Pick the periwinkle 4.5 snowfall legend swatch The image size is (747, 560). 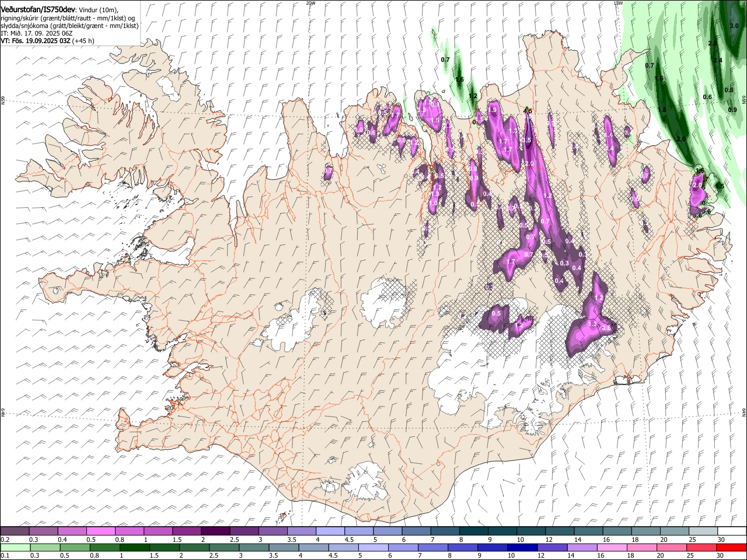[x=358, y=531]
